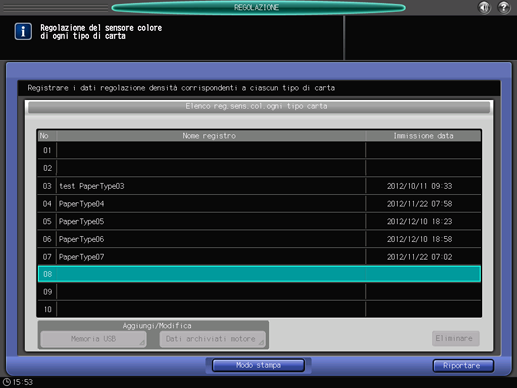
Task: Click the speaker sound icon at top right
Action: [x=484, y=7]
